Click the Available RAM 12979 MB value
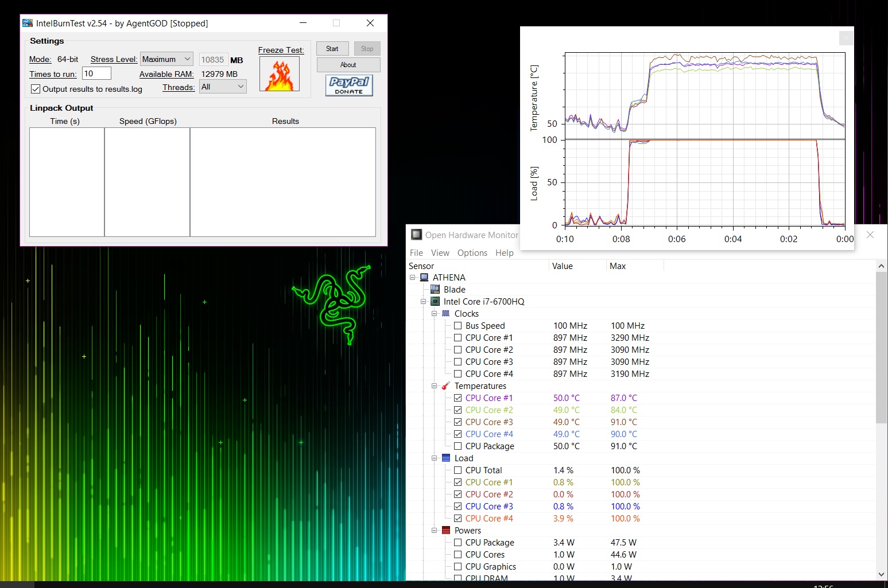The height and width of the screenshot is (588, 888). coord(219,74)
